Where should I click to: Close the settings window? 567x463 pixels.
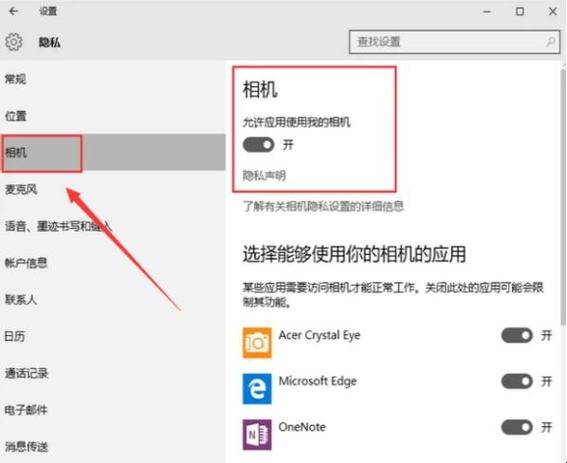point(553,12)
